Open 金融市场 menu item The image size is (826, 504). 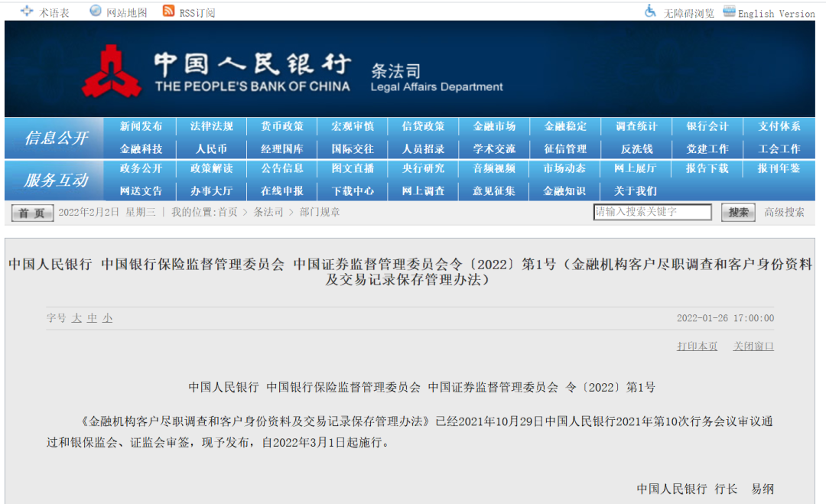pos(494,126)
